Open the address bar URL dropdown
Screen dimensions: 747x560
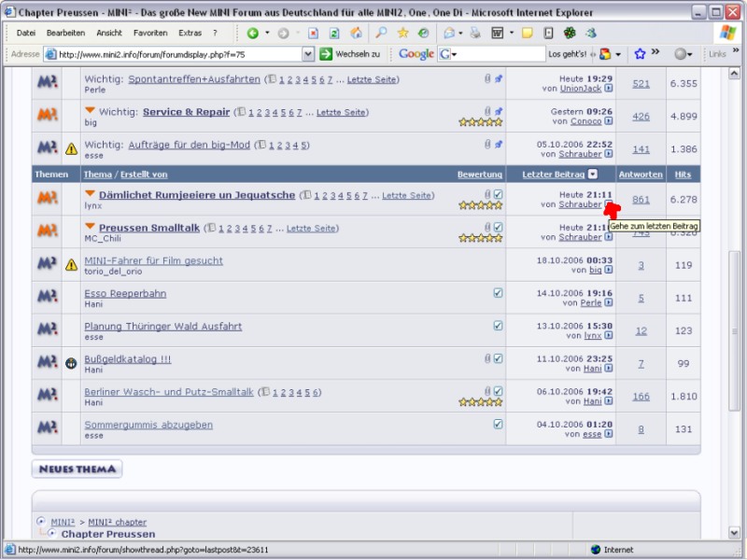coord(308,54)
